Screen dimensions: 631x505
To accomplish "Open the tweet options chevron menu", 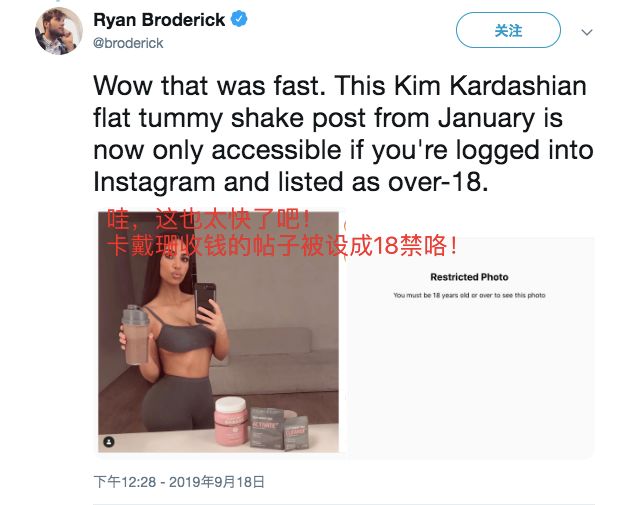I will pos(587,32).
